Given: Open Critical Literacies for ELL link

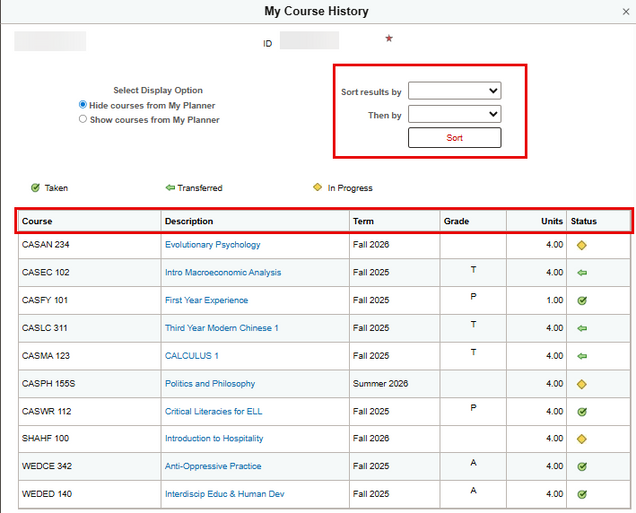Looking at the screenshot, I should (213, 411).
